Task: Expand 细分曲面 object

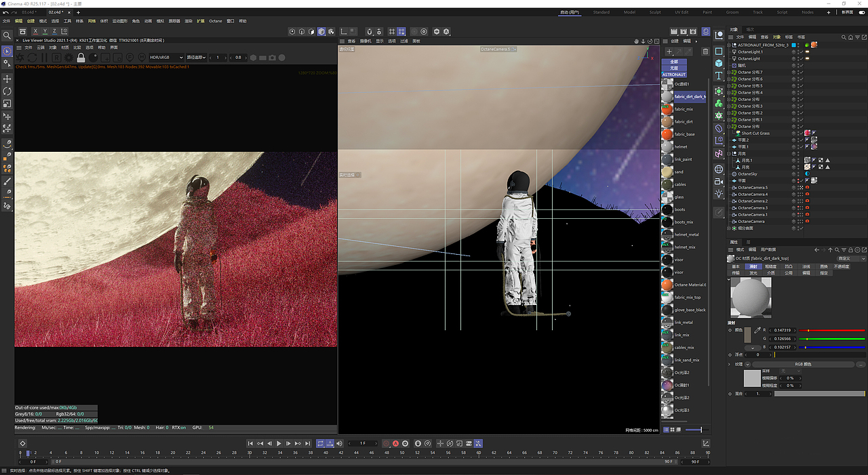Action: pyautogui.click(x=730, y=228)
